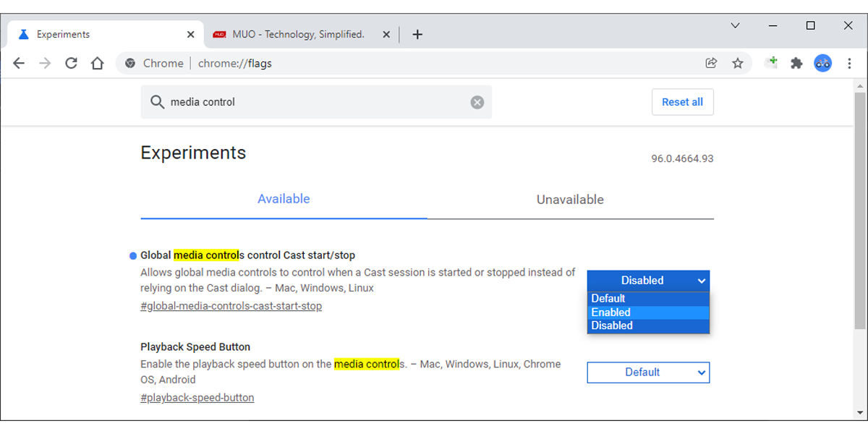Open the Playback Speed Button dropdown
Image resolution: width=868 pixels, height=434 pixels.
click(x=648, y=372)
